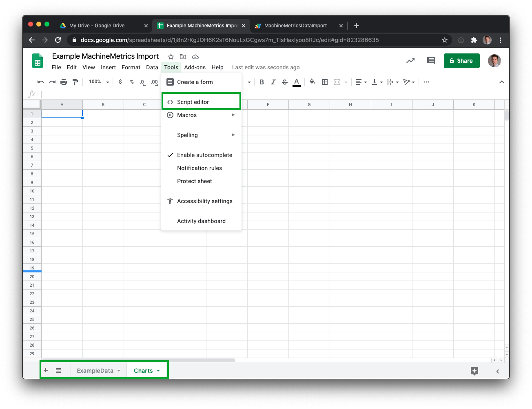Select the Paint format tool
This screenshot has height=409, width=532.
(75, 82)
